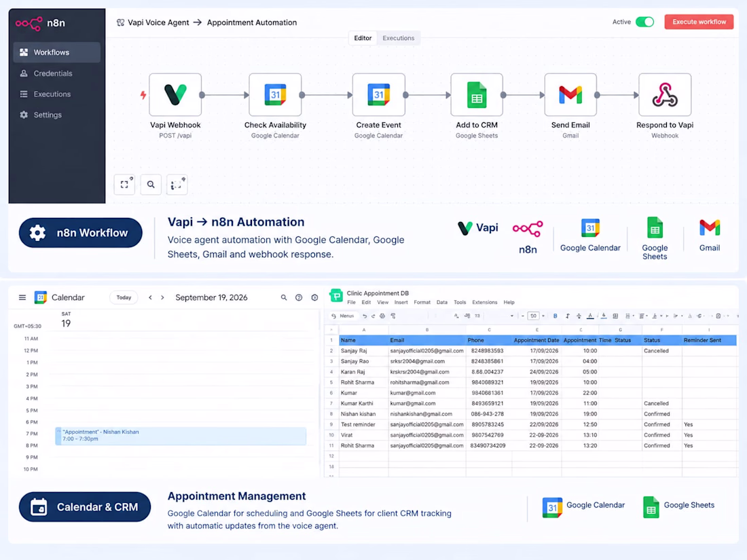Click the Vapi Webhook node icon

click(175, 94)
